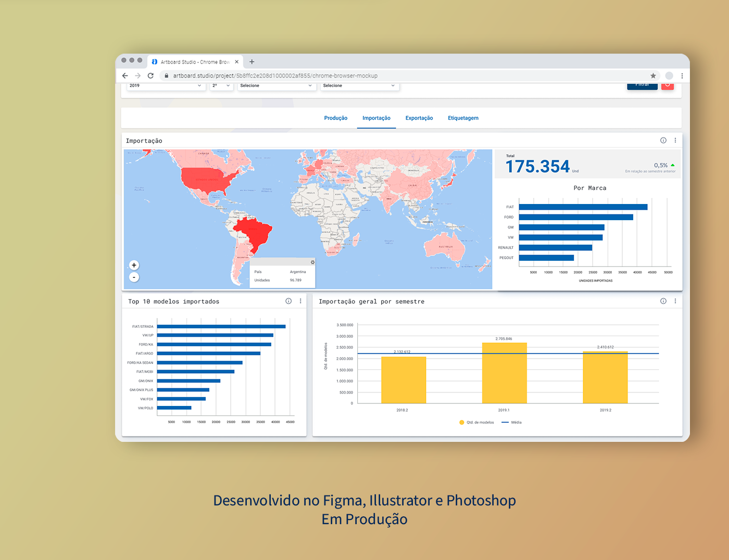This screenshot has height=560, width=729.
Task: Open the Chrome three-dot menu
Action: pos(682,75)
